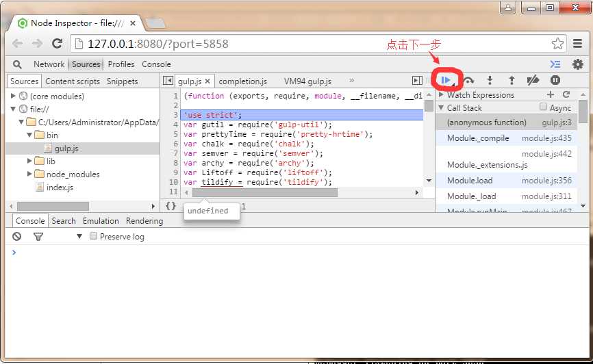
Task: Select the Module._load call frame
Action: click(507, 196)
